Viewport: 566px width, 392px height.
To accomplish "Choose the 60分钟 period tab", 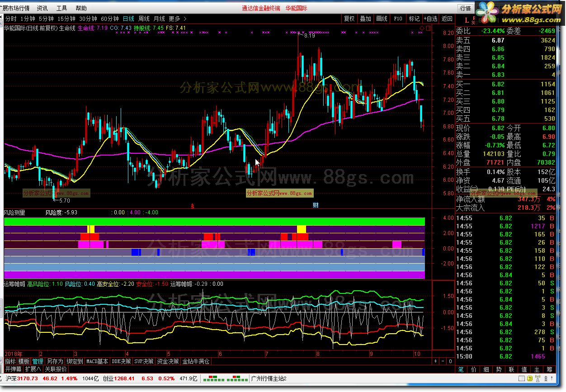I will tap(110, 19).
